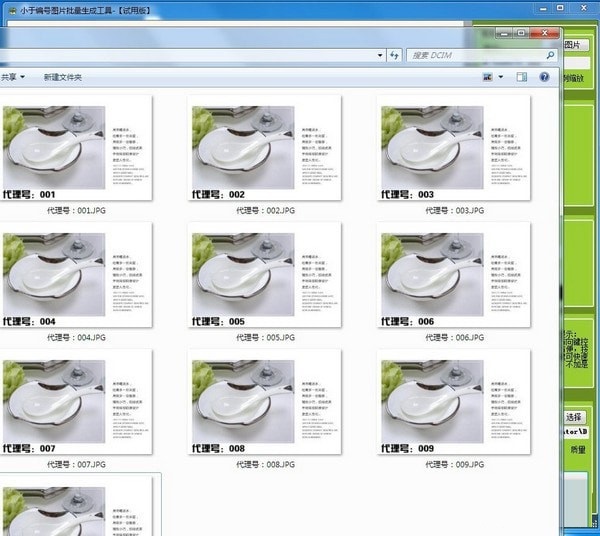Select the thumbnail 代理号：007.JPG

point(75,402)
